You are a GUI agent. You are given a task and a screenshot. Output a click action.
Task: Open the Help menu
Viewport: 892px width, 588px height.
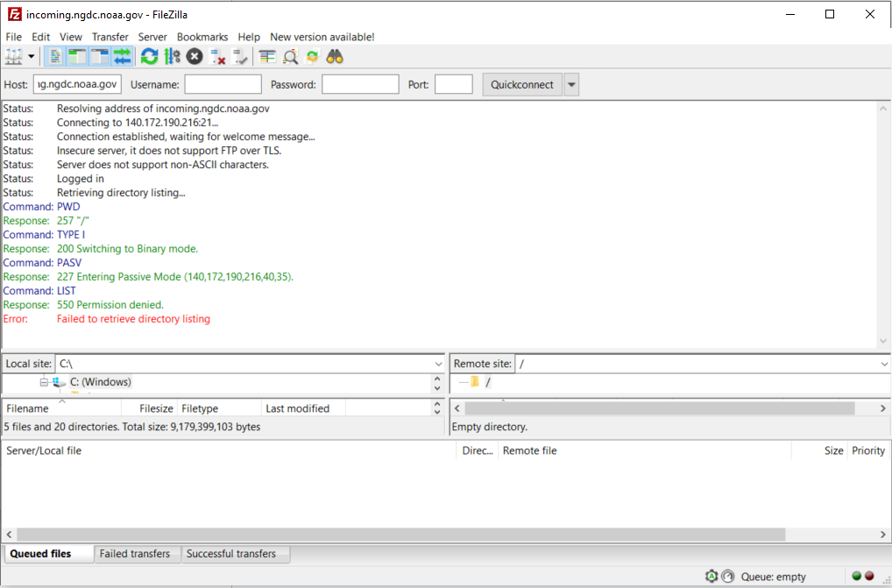pyautogui.click(x=249, y=37)
